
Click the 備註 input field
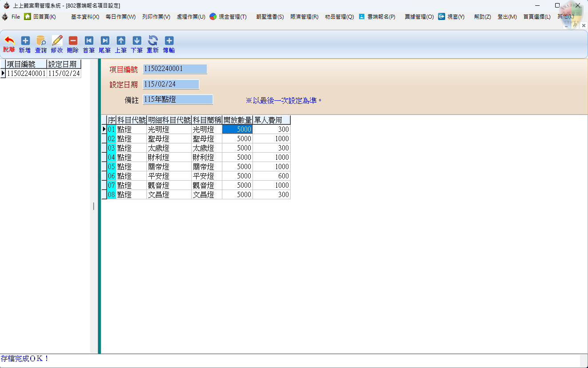tap(178, 100)
